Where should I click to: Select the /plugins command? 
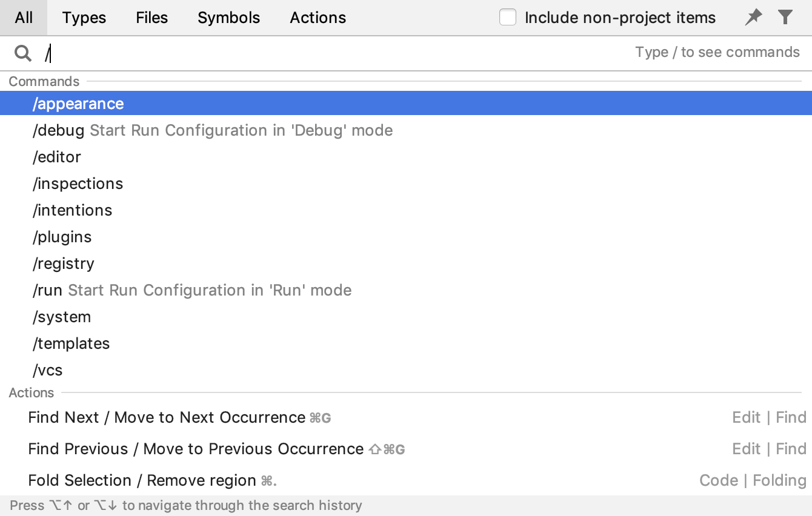pos(62,237)
